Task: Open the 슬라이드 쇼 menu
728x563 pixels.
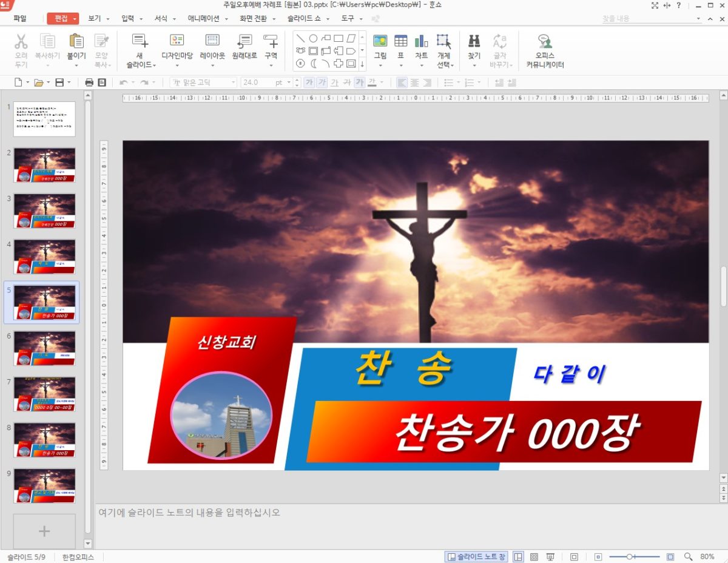Action: (304, 19)
